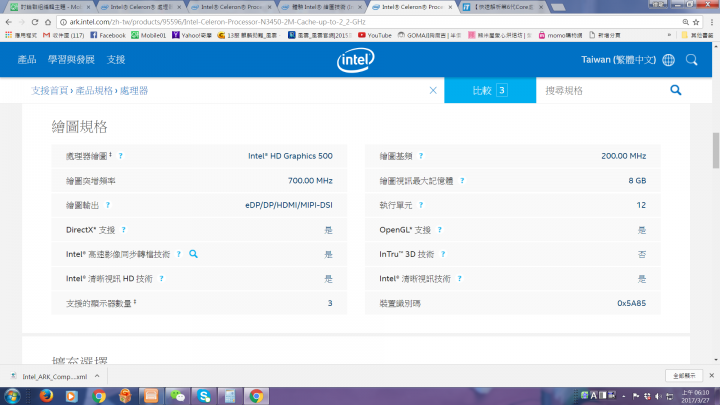Close the breadcrumb bar with the X icon

point(433,90)
